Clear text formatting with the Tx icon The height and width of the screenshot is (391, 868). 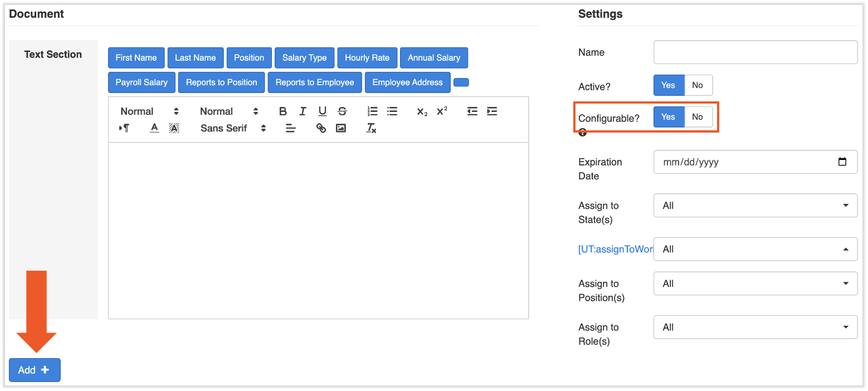[371, 128]
